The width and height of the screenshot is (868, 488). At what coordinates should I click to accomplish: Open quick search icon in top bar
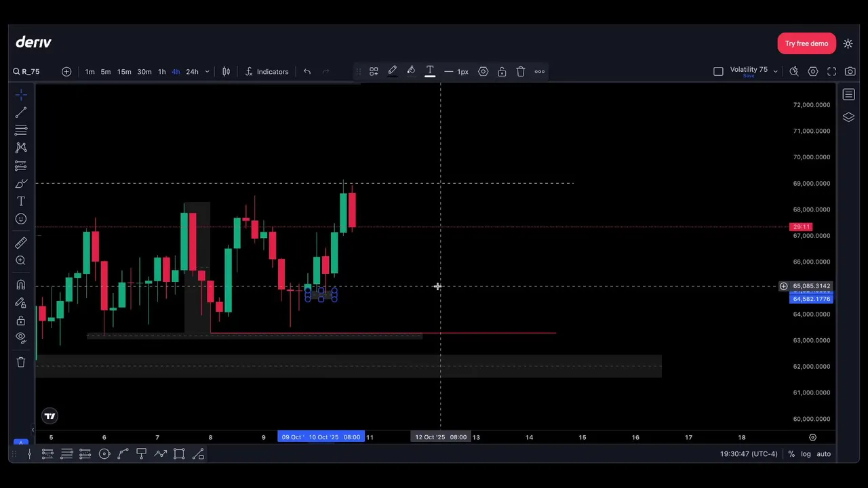(794, 72)
